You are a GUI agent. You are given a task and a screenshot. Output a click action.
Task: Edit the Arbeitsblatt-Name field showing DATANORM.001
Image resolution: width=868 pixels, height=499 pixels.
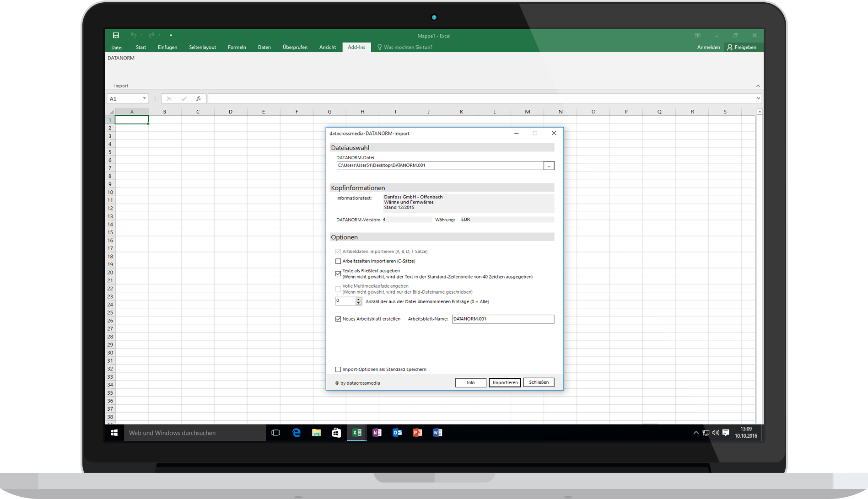click(502, 319)
